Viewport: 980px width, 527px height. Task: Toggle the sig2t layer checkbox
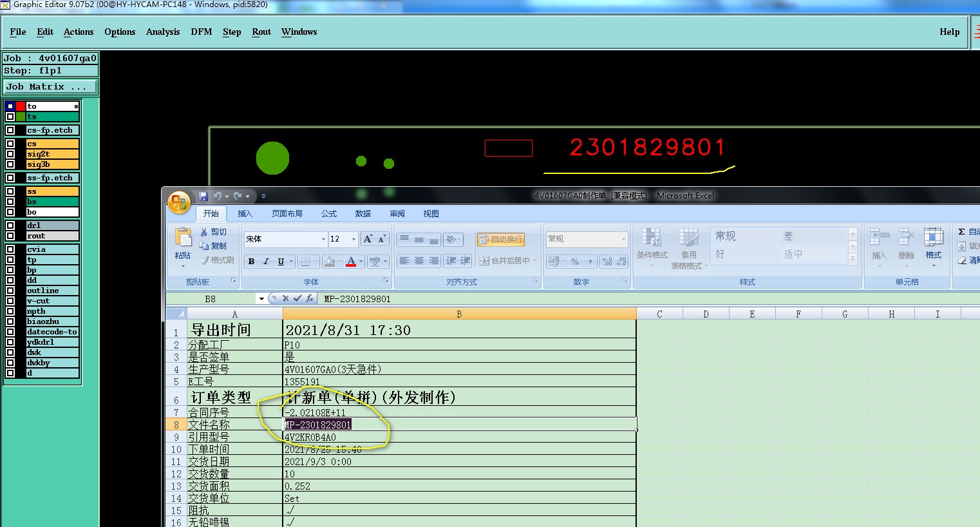(x=10, y=154)
